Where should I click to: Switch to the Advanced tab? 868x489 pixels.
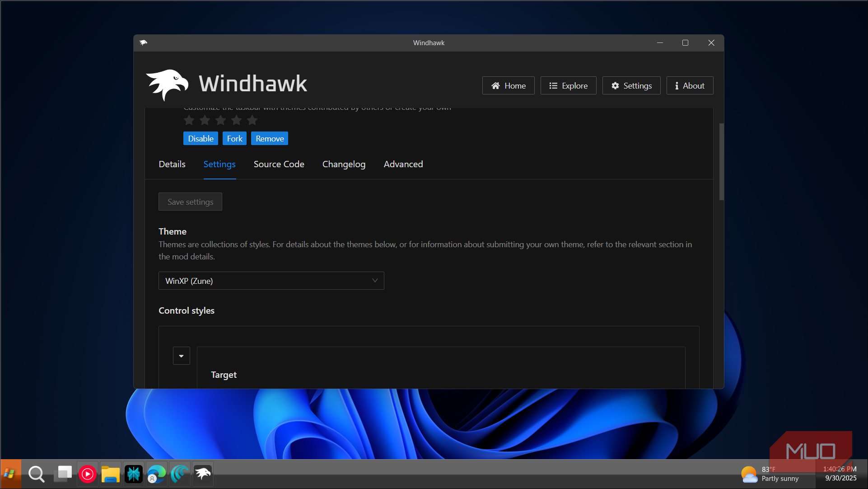click(403, 164)
